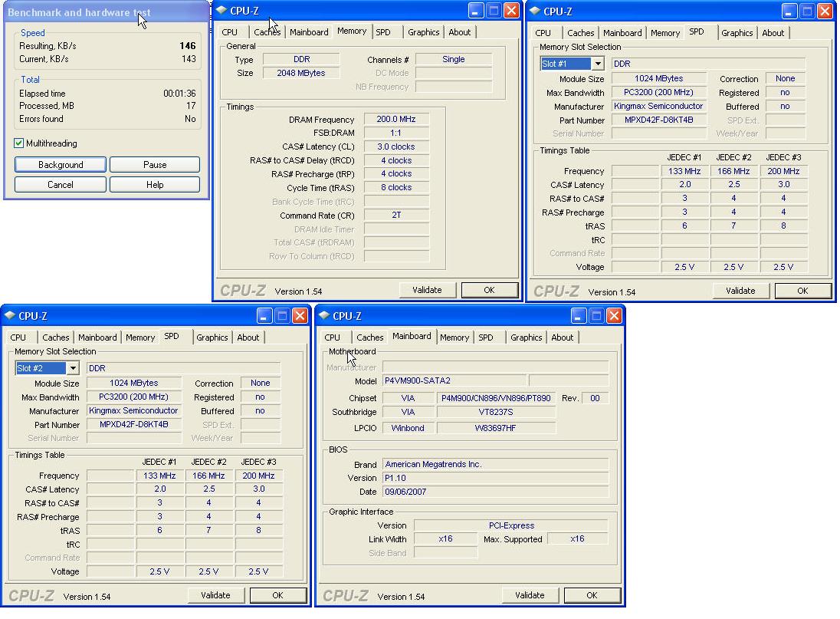
Task: Click Validate in Slot #1 SPD window
Action: [740, 291]
